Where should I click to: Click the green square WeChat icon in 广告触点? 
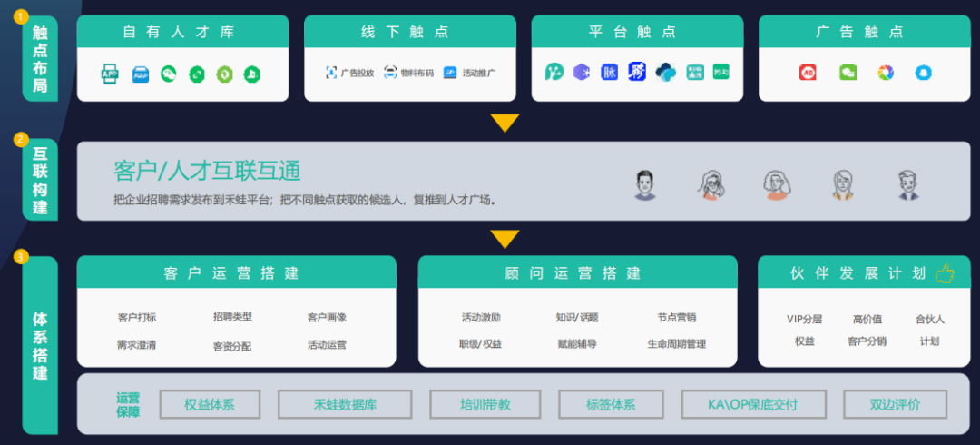pyautogui.click(x=848, y=73)
